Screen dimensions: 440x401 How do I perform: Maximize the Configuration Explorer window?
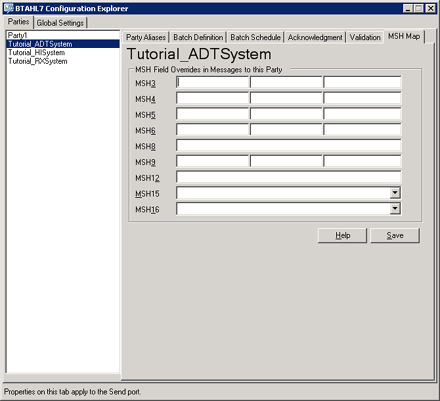click(419, 8)
